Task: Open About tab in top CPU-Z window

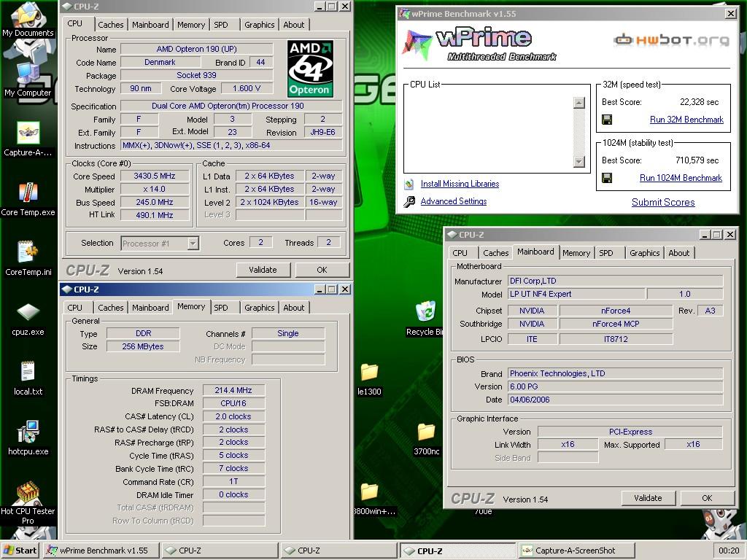Action: click(294, 25)
